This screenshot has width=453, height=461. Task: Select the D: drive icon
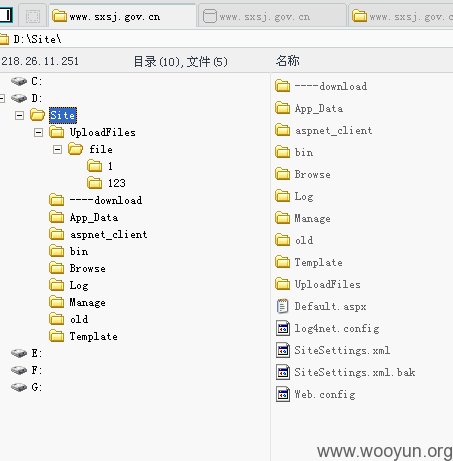(19, 98)
